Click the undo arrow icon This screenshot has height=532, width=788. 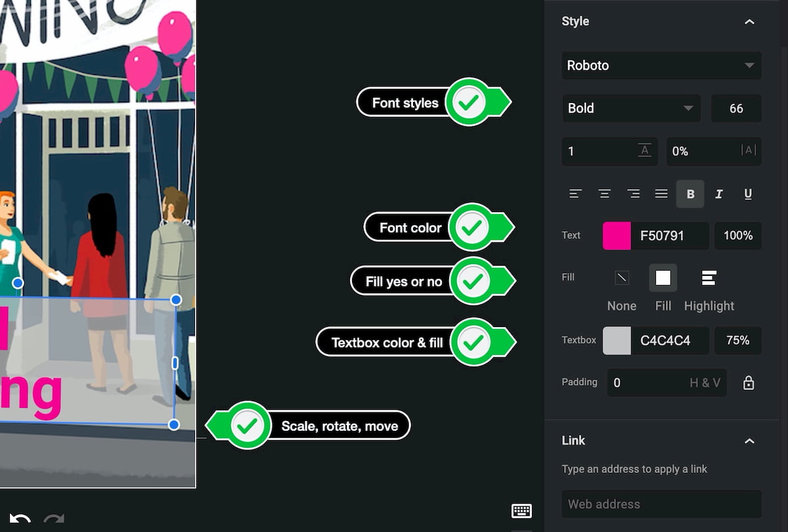click(20, 519)
